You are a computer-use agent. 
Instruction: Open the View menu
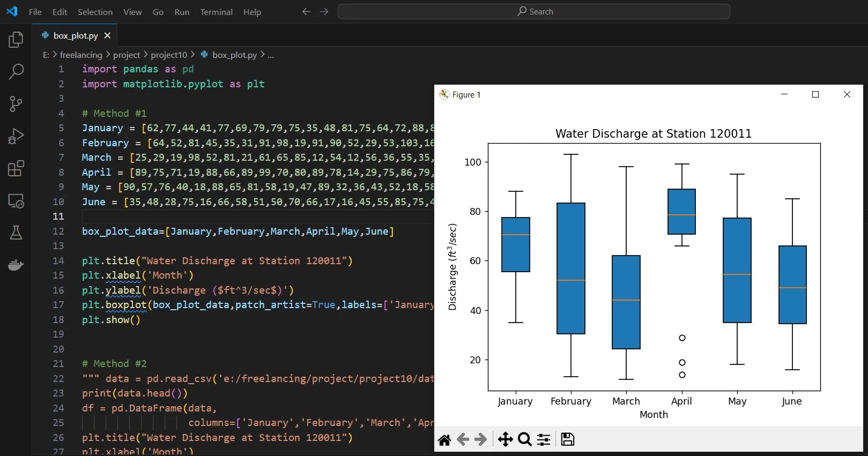point(132,12)
